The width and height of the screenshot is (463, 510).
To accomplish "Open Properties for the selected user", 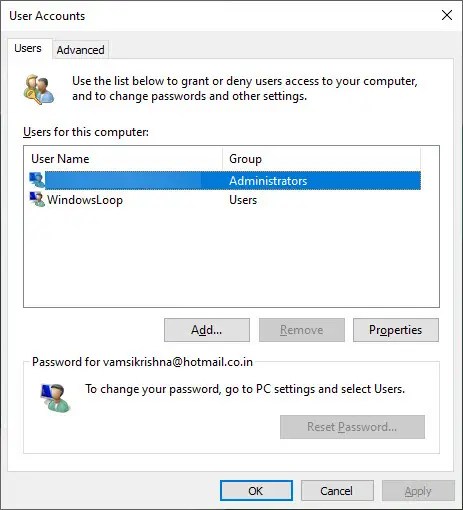I will 396,330.
